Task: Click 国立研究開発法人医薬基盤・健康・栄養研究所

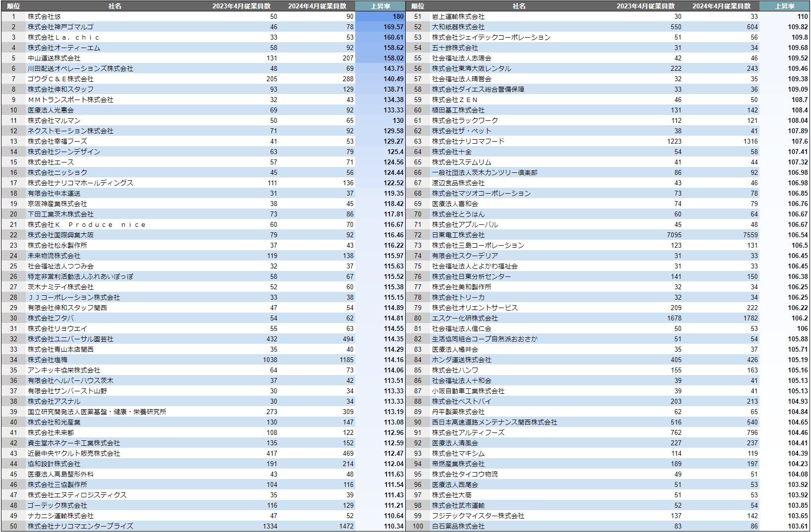Action: [97, 412]
